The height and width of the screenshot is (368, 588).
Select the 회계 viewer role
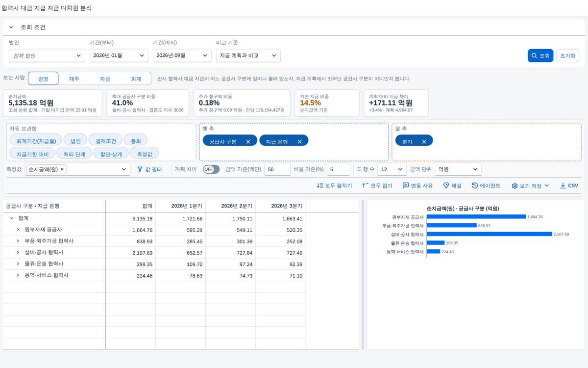pyautogui.click(x=136, y=79)
